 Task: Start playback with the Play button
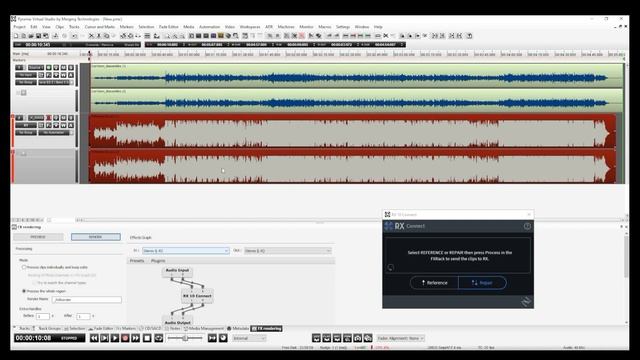[x=115, y=338]
